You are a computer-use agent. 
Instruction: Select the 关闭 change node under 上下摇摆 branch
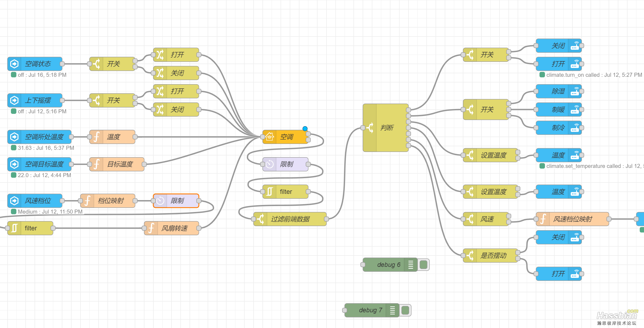click(x=176, y=110)
